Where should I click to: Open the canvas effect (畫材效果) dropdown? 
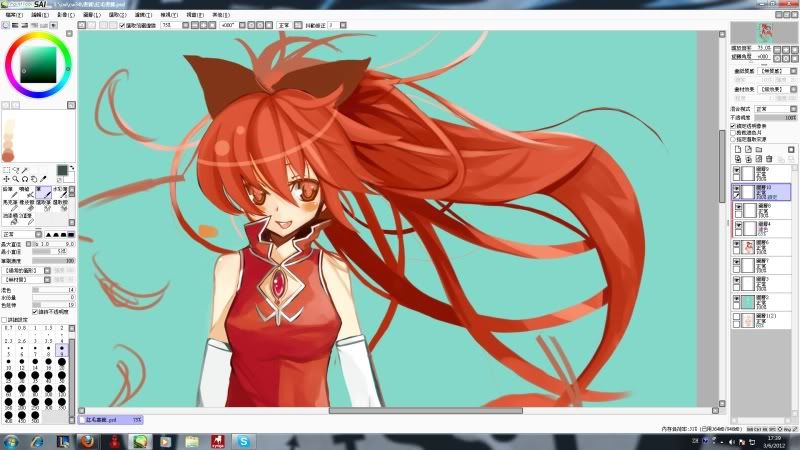pyautogui.click(x=775, y=90)
